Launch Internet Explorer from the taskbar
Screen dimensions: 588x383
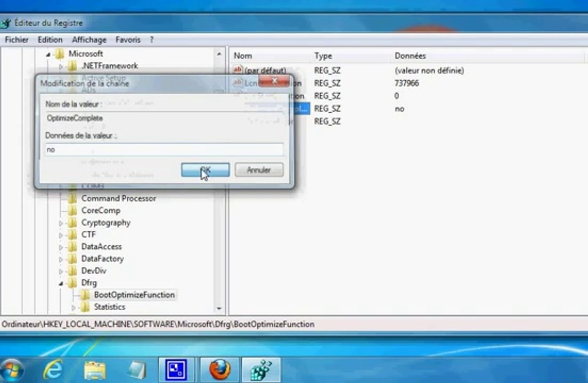pyautogui.click(x=53, y=370)
